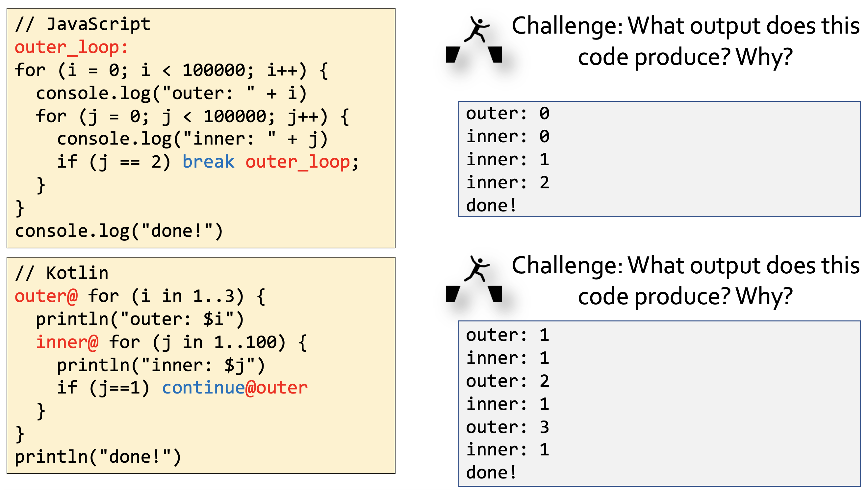Screen dimensions: 868x490
Task: Click the console.log("done!") line
Action: pos(119,231)
